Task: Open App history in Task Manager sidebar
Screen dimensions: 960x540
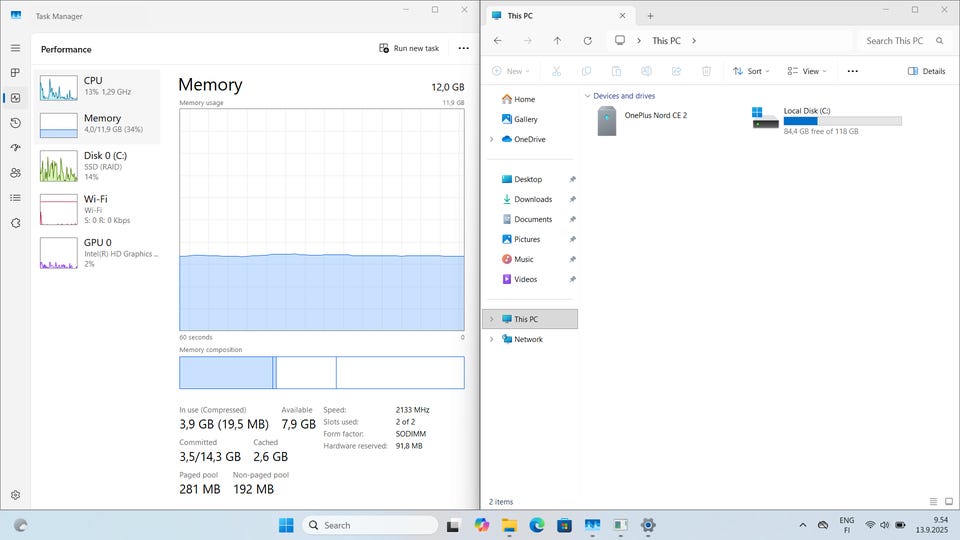Action: point(15,123)
